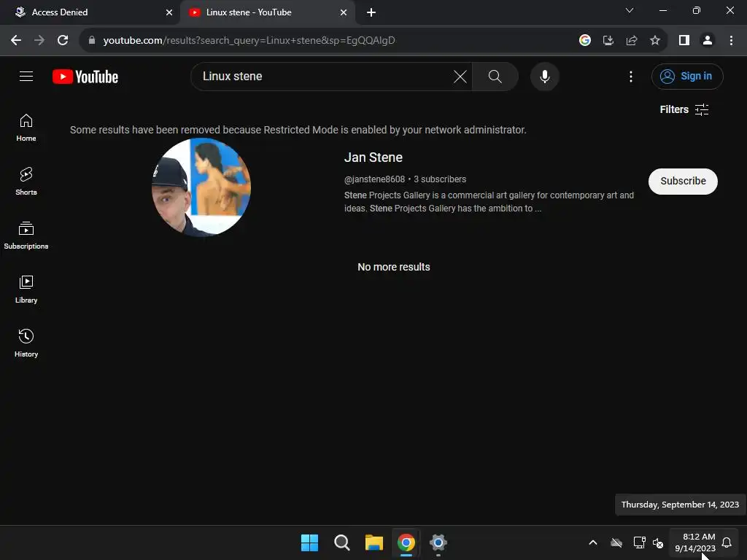747x560 pixels.
Task: Open Settings from the taskbar
Action: [x=438, y=542]
